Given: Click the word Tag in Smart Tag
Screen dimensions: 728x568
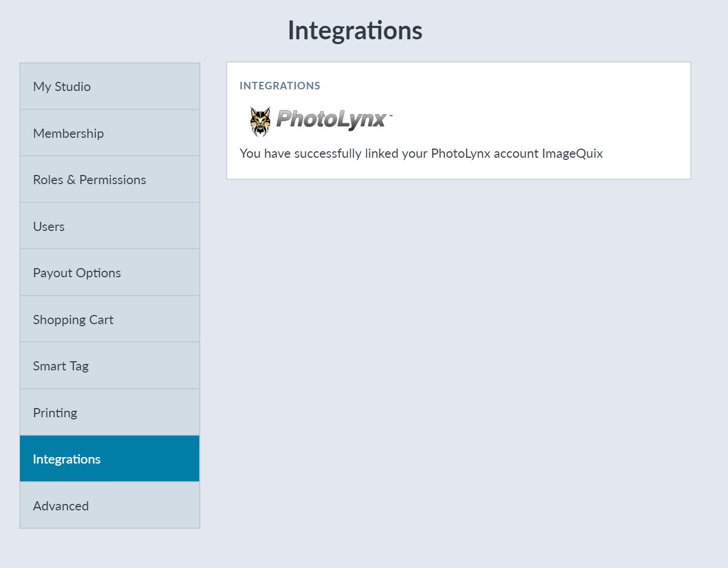Looking at the screenshot, I should pos(79,367).
